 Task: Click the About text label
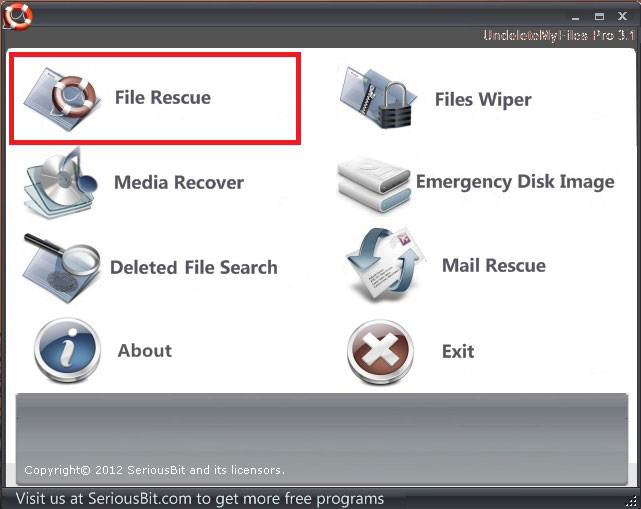[145, 350]
